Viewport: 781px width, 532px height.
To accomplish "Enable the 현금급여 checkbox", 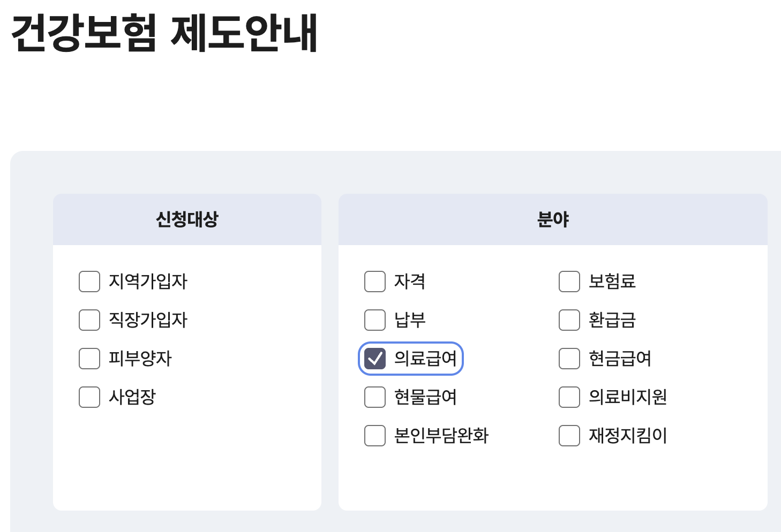I will (569, 359).
